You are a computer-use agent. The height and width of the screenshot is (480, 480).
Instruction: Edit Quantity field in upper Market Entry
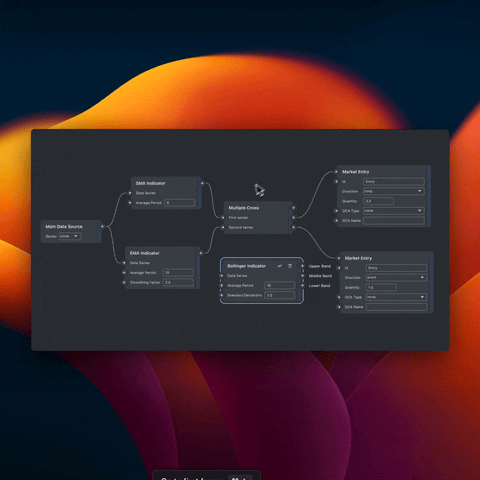click(378, 201)
